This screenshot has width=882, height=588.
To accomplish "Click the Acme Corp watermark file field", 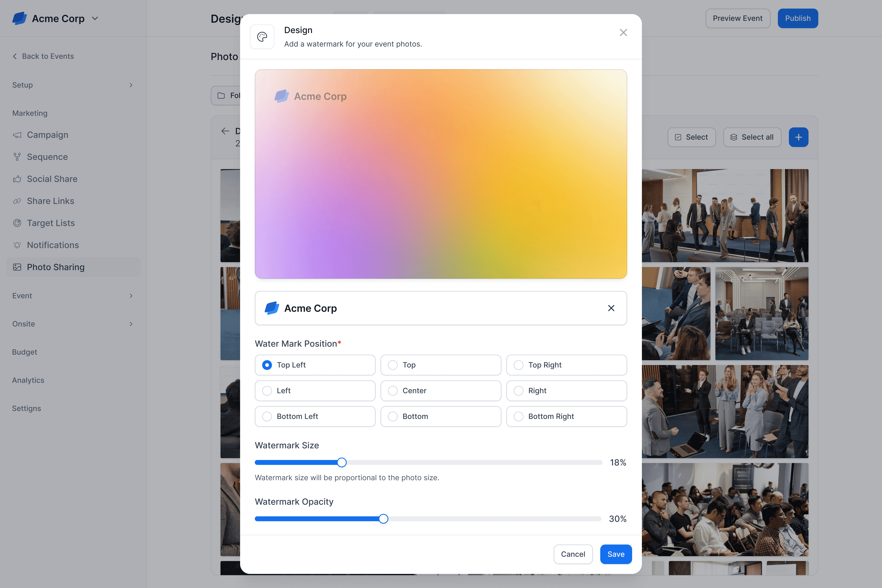I will click(441, 308).
